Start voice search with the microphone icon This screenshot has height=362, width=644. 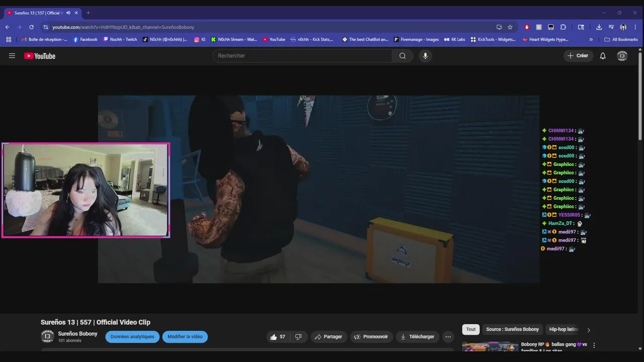click(x=425, y=56)
